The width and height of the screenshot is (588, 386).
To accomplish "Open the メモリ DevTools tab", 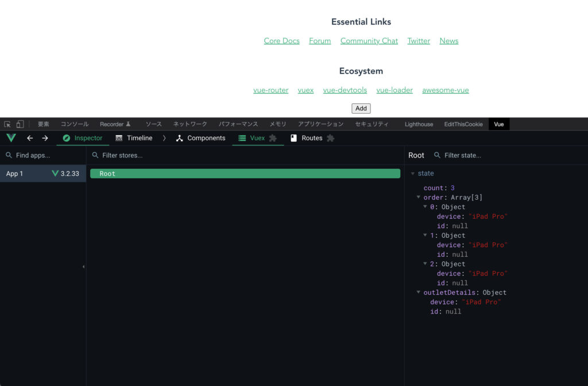I will [278, 124].
